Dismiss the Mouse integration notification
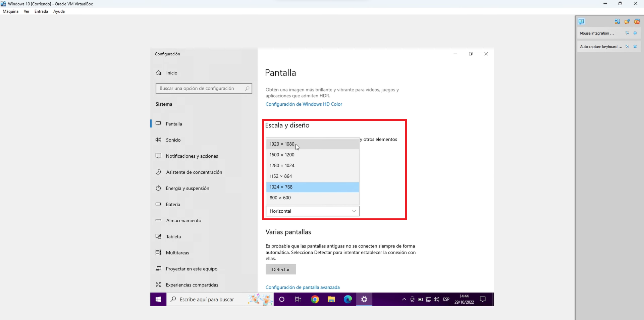Image resolution: width=644 pixels, height=320 pixels. (x=635, y=33)
